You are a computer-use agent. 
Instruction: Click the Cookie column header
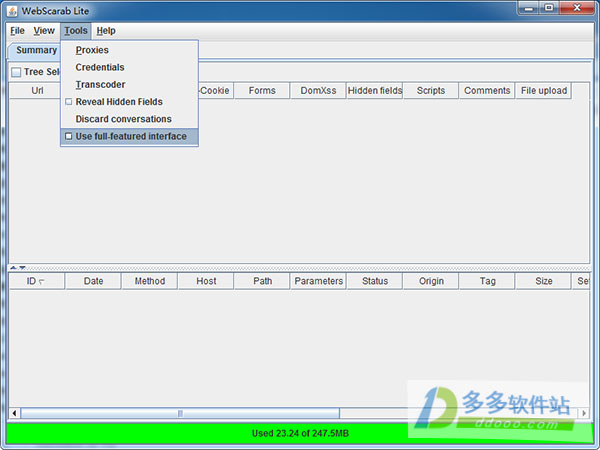(x=215, y=91)
